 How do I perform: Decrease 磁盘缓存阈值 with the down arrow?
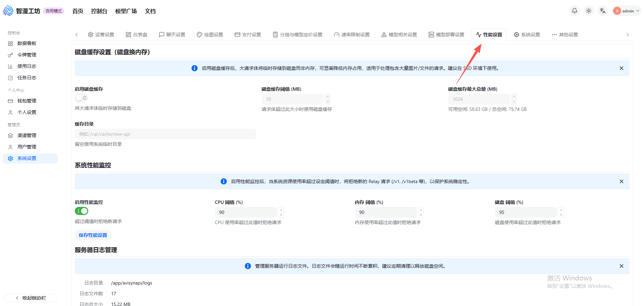[x=328, y=101]
